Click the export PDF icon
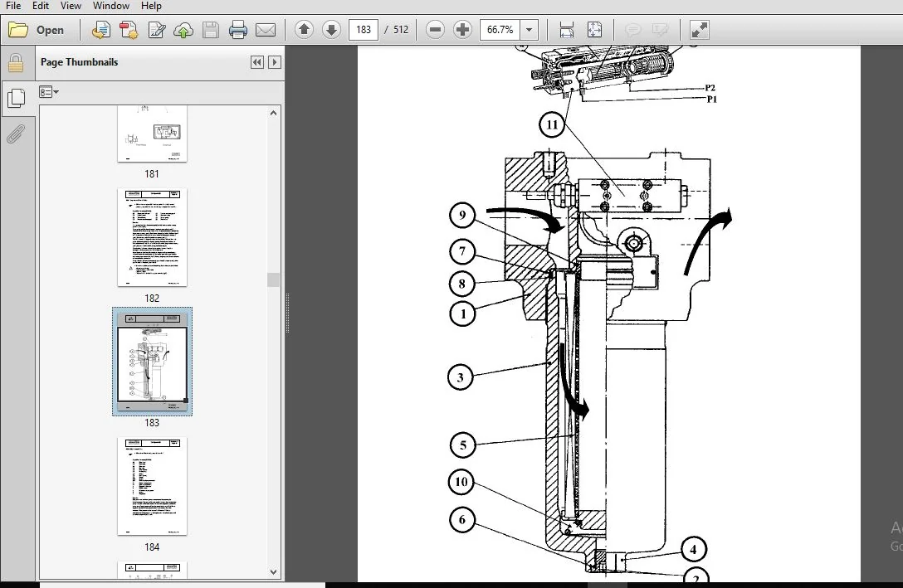Viewport: 903px width, 588px height. [x=129, y=30]
